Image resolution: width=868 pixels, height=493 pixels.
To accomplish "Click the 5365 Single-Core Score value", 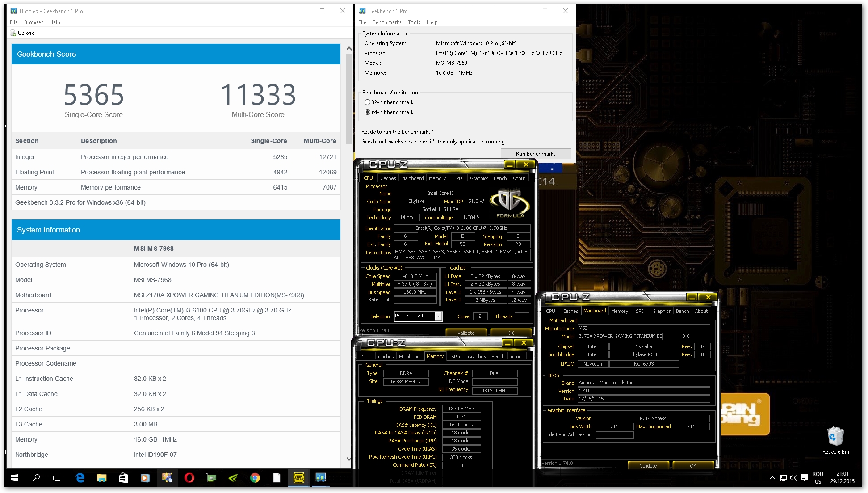I will [94, 95].
